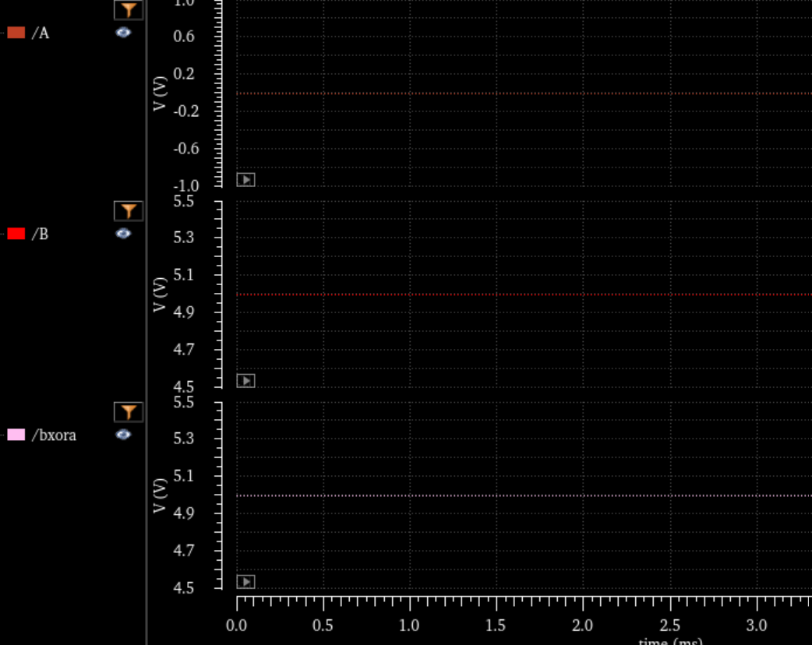This screenshot has height=645, width=812.
Task: Expand the play arrow in /B strip
Action: (246, 381)
